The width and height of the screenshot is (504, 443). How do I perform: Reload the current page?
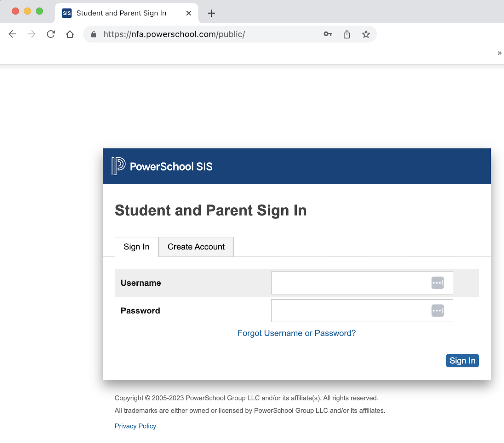(51, 34)
